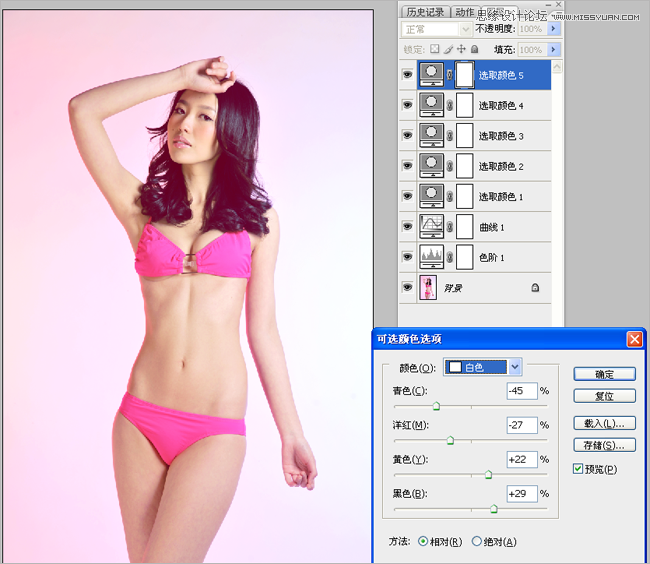Select layer mask of 选取颜色 2
This screenshot has width=650, height=564.
coord(464,166)
